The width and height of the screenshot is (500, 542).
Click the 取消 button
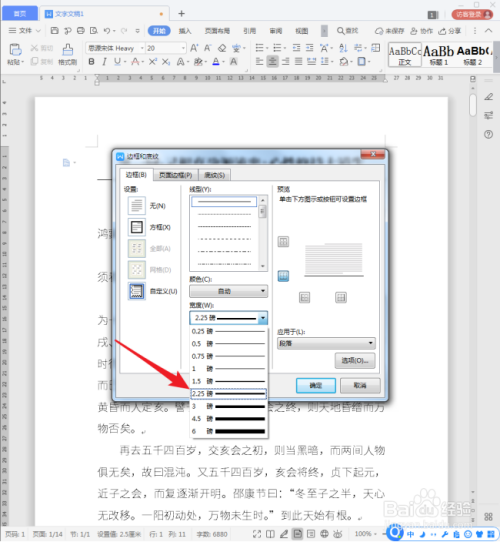pos(360,385)
